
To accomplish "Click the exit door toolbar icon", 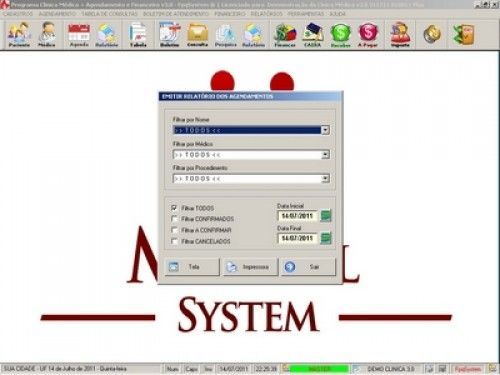I will pos(464,34).
